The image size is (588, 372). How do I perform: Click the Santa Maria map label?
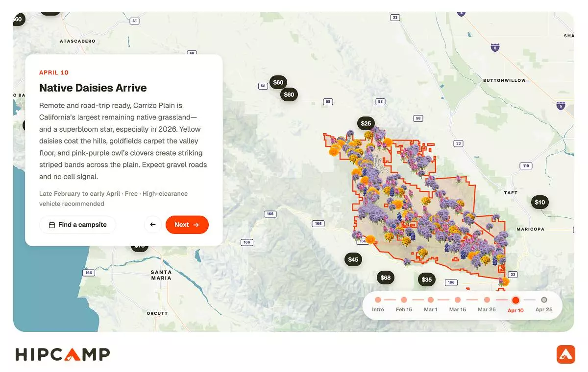pos(161,275)
